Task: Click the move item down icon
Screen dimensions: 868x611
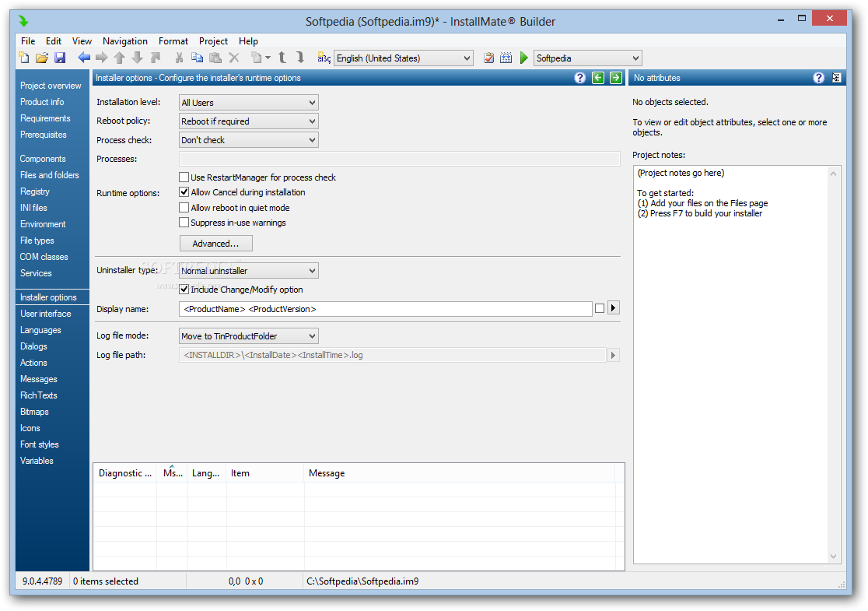Action: pos(300,58)
